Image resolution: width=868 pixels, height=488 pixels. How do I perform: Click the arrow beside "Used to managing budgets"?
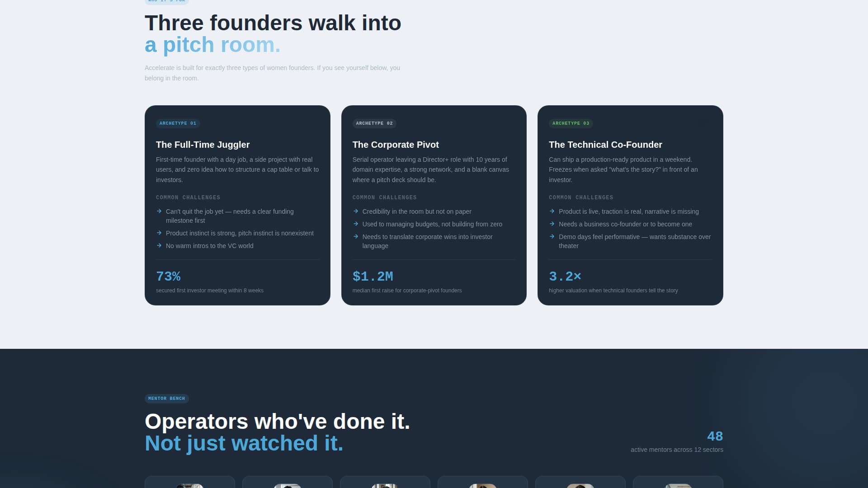coord(356,224)
